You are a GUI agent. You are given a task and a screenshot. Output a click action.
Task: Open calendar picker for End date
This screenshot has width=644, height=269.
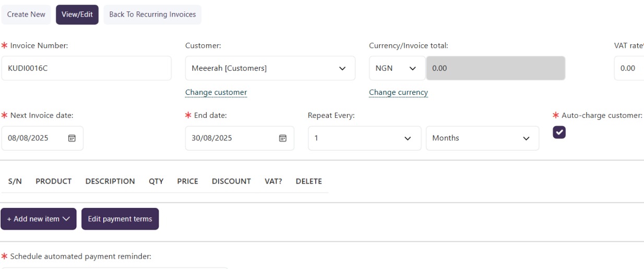point(283,138)
